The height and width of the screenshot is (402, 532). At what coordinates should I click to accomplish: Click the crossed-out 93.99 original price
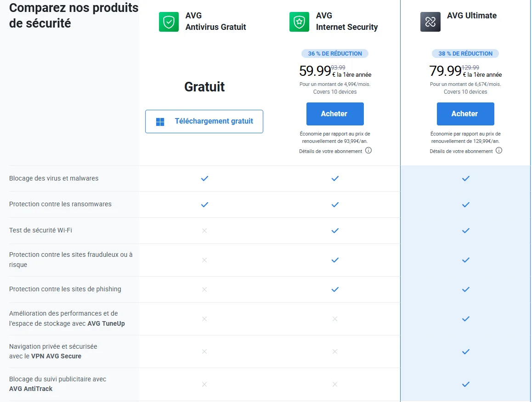click(338, 68)
